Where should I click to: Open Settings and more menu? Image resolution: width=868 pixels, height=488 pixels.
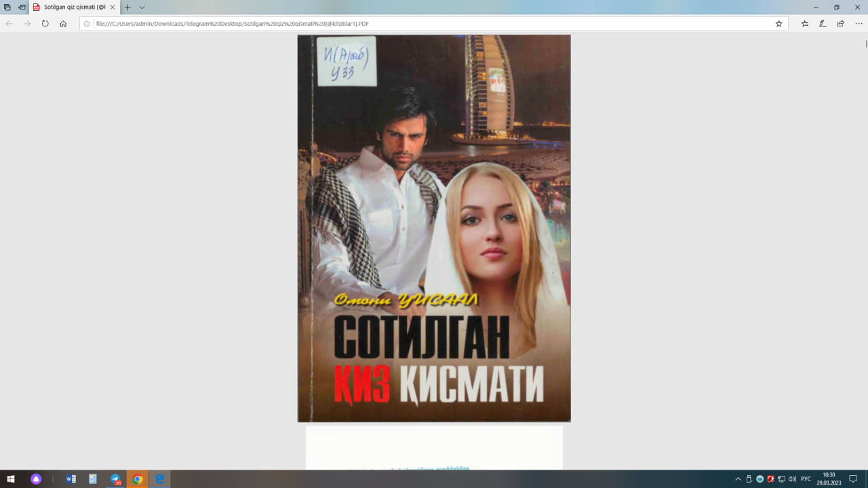859,23
